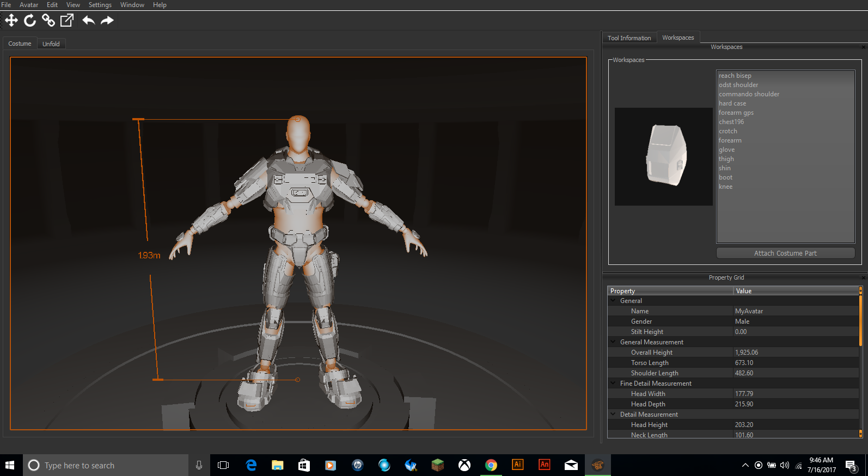Open the Edit menu
868x476 pixels.
[52, 5]
